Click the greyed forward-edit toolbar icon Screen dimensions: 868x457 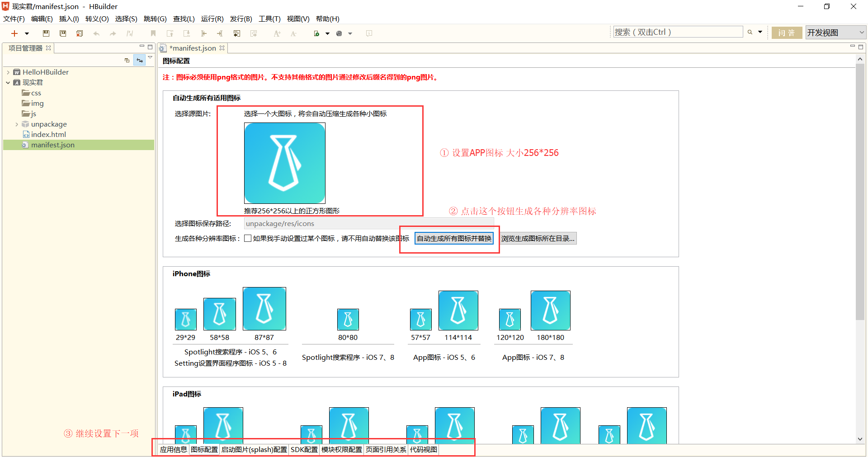[x=254, y=33]
